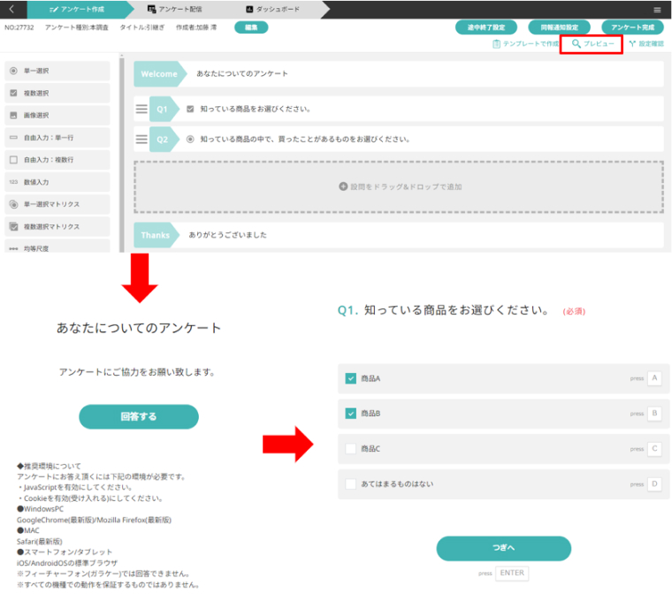This screenshot has height=616, width=672.
Task: Click the back arrow icon
Action: (12, 9)
